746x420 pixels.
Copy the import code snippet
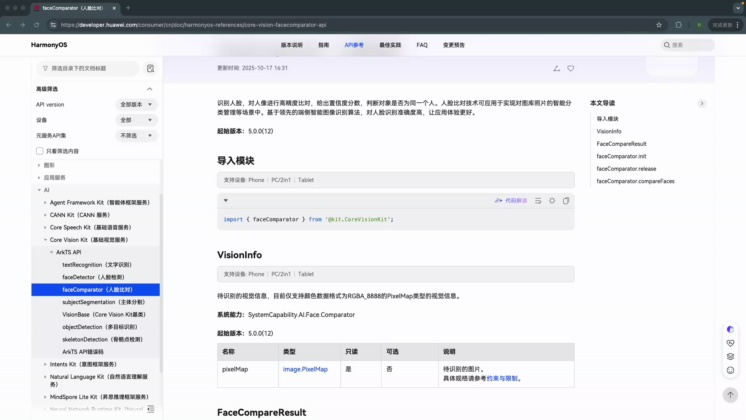566,200
